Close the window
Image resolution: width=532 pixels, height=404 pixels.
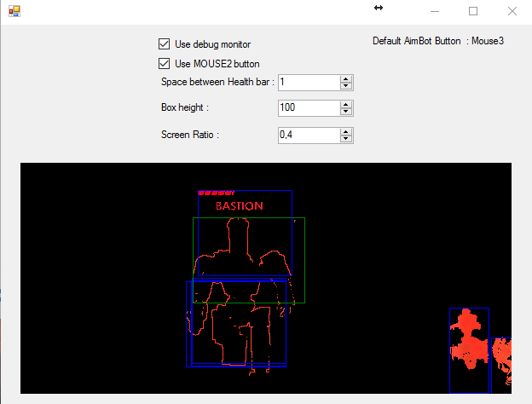[512, 11]
